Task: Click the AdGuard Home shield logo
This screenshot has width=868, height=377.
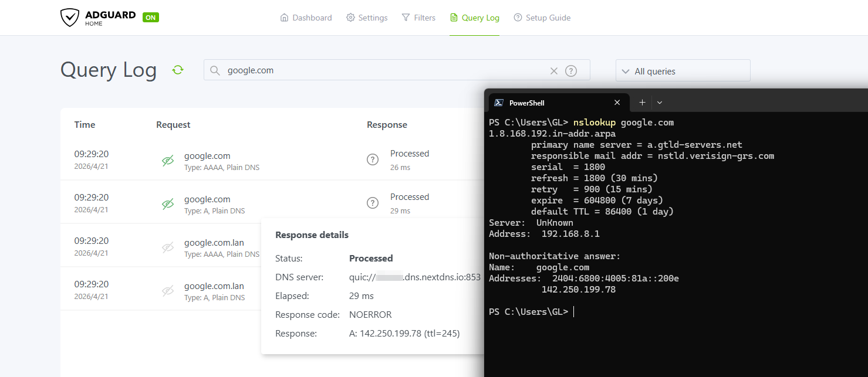Action: [69, 18]
